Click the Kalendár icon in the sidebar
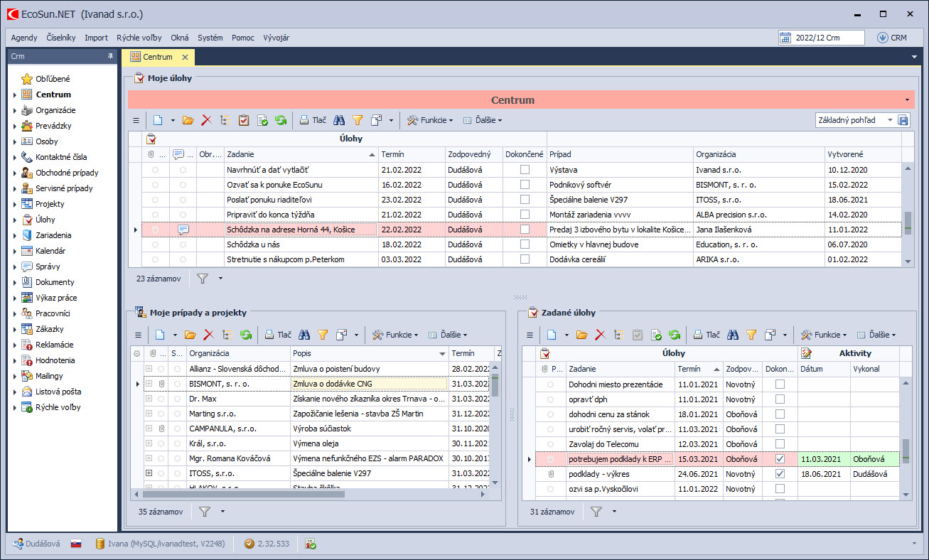 (x=27, y=251)
